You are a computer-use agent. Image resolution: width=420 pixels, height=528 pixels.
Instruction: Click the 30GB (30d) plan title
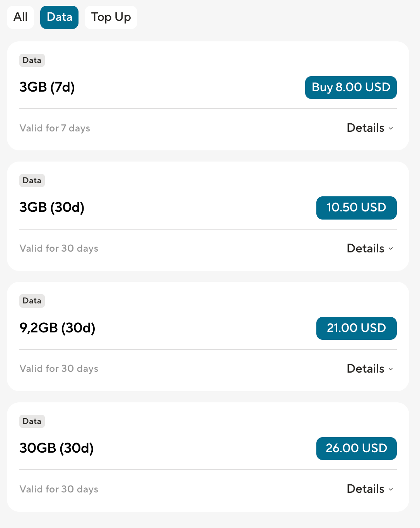click(x=56, y=448)
